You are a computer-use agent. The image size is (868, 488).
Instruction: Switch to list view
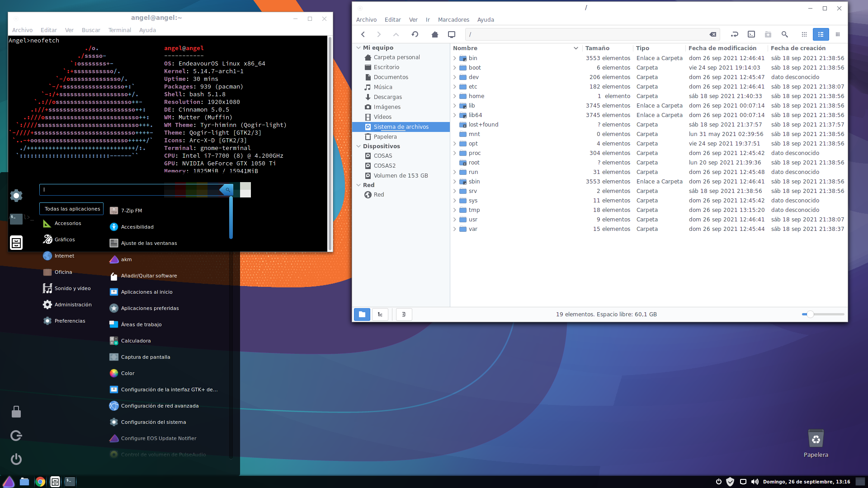pos(821,34)
